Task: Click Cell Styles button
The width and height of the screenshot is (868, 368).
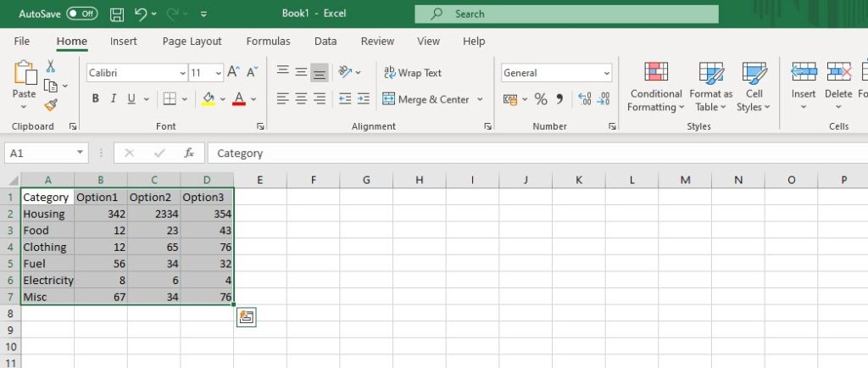Action: click(x=754, y=86)
